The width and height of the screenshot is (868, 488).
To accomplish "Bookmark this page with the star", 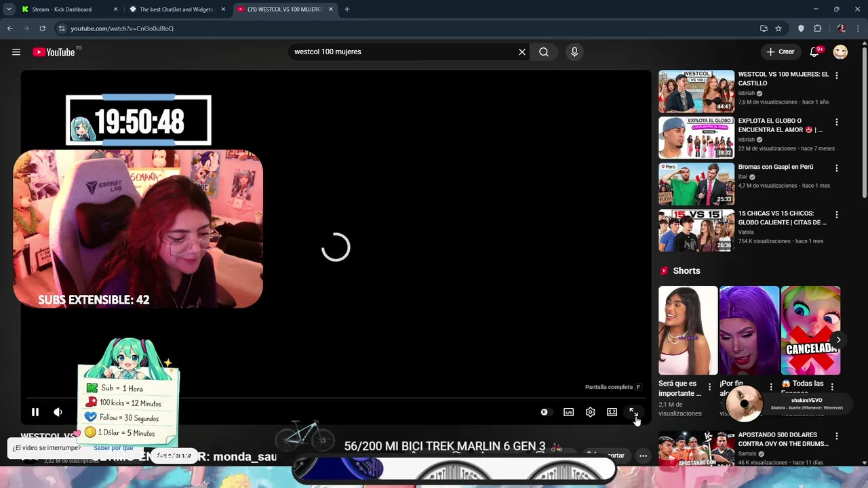I will pyautogui.click(x=778, y=28).
